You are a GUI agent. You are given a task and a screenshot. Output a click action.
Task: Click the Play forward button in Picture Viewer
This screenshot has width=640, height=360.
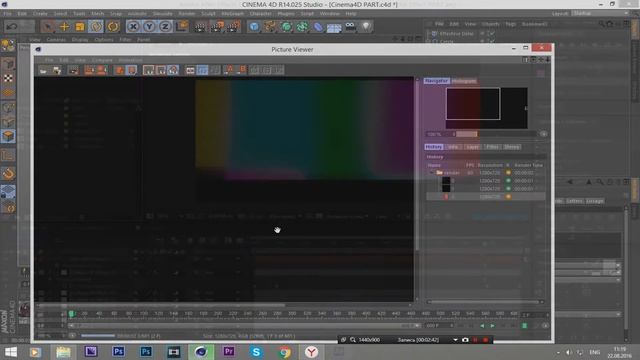click(492, 326)
